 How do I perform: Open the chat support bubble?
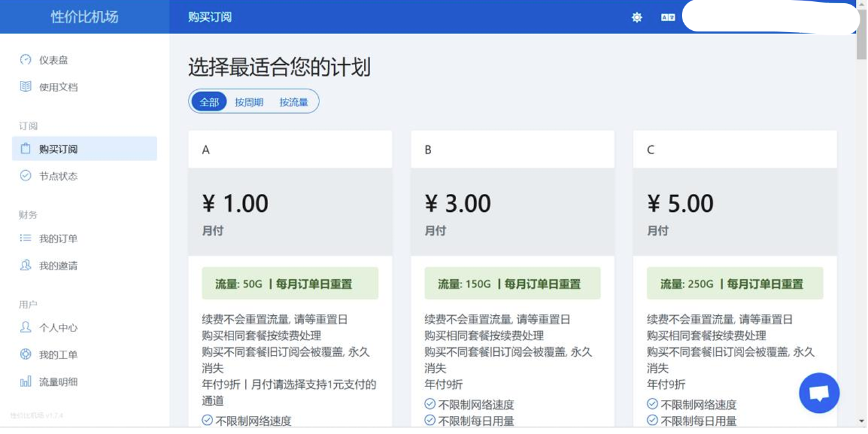point(819,393)
